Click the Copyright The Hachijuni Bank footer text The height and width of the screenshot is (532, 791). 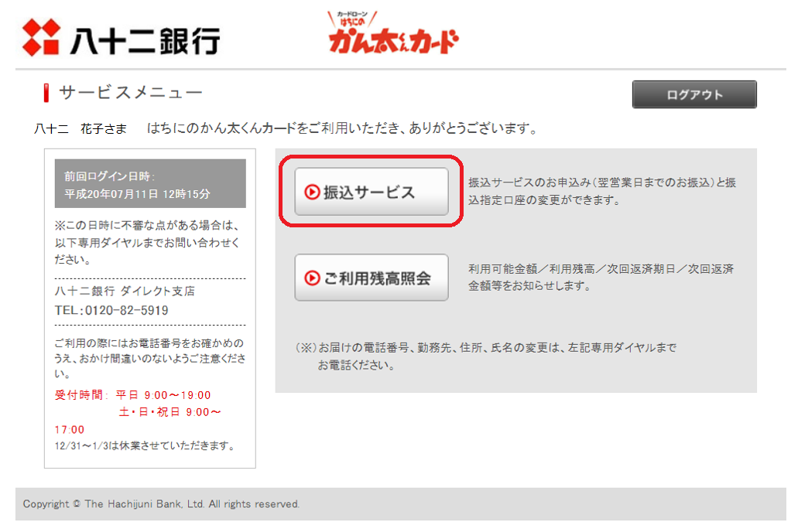click(x=161, y=504)
